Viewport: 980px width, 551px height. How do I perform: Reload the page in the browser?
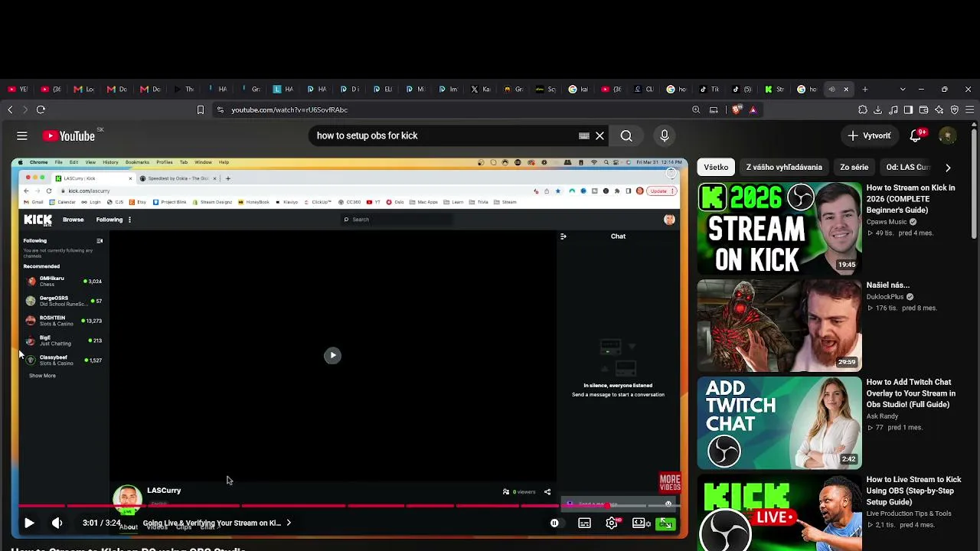(41, 110)
